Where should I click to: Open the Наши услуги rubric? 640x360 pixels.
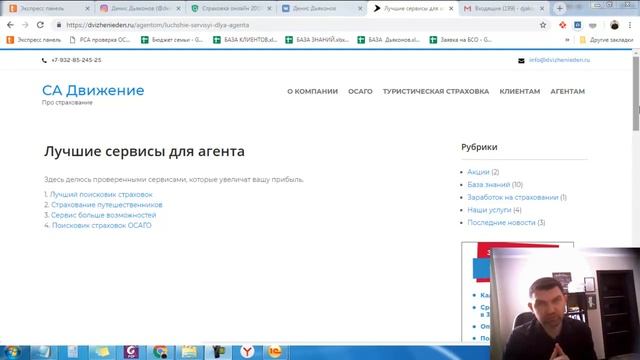[489, 210]
